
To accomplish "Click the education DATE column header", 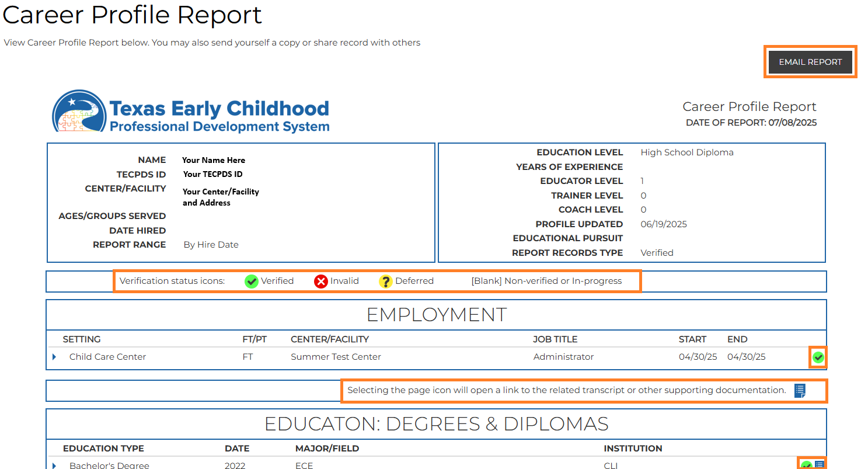I will click(237, 449).
